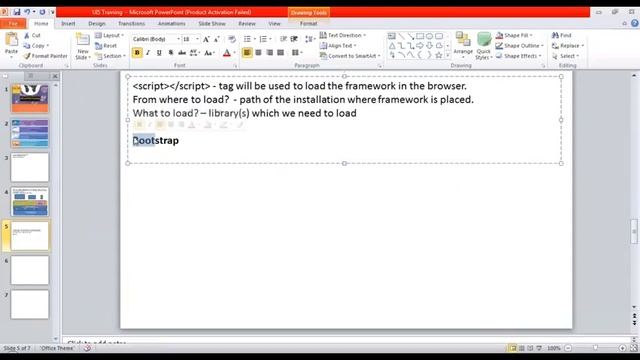Toggle Bold formatting
Viewport: 640px width, 360px height.
click(x=137, y=53)
